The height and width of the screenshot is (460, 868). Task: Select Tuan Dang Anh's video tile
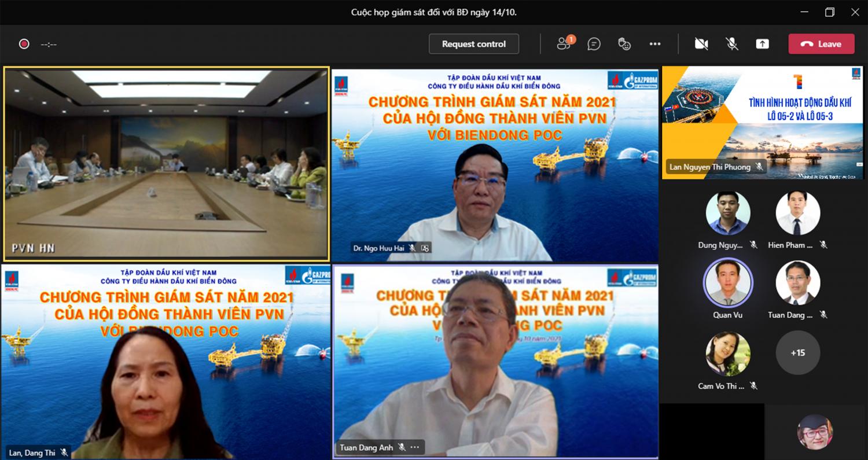click(495, 362)
